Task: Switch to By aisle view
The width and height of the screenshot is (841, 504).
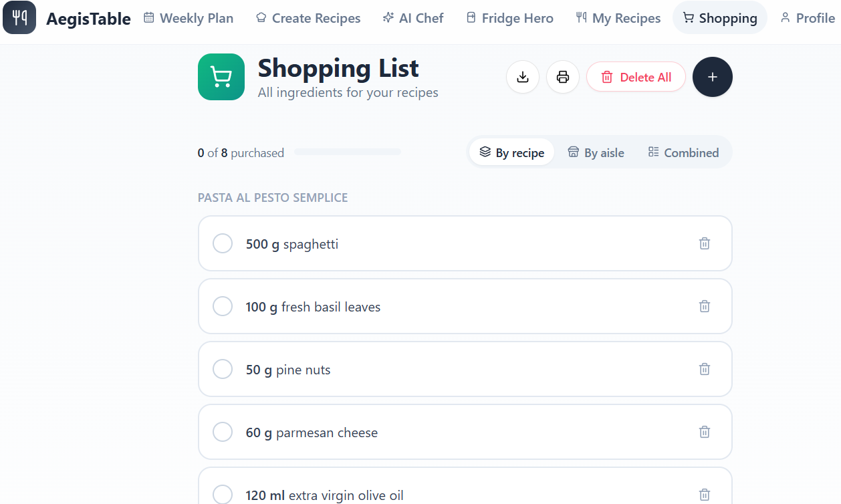Action: coord(596,152)
